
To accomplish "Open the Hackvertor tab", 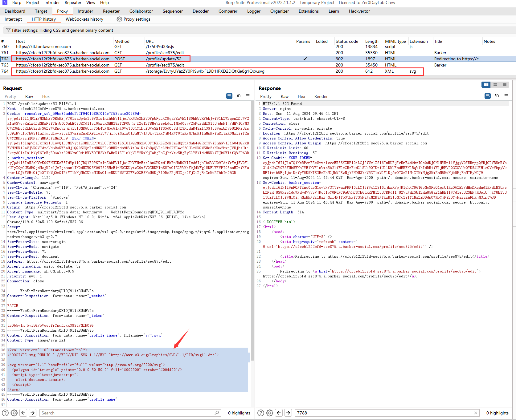I will [x=359, y=11].
